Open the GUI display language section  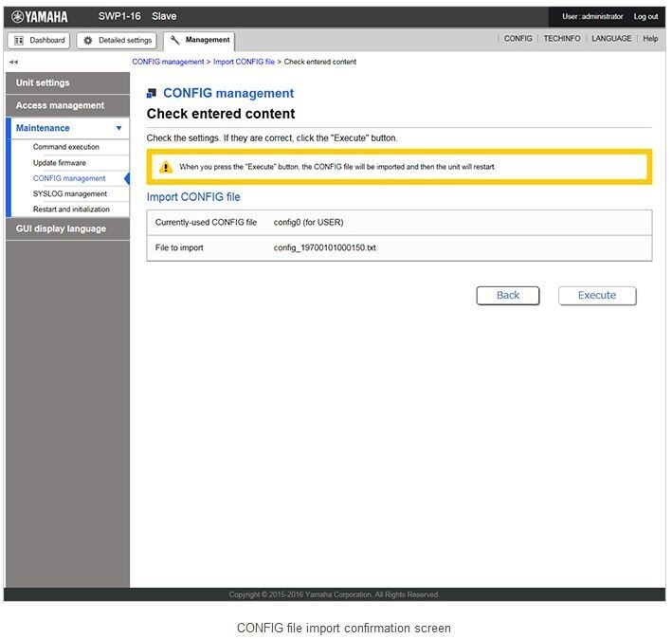click(x=67, y=229)
